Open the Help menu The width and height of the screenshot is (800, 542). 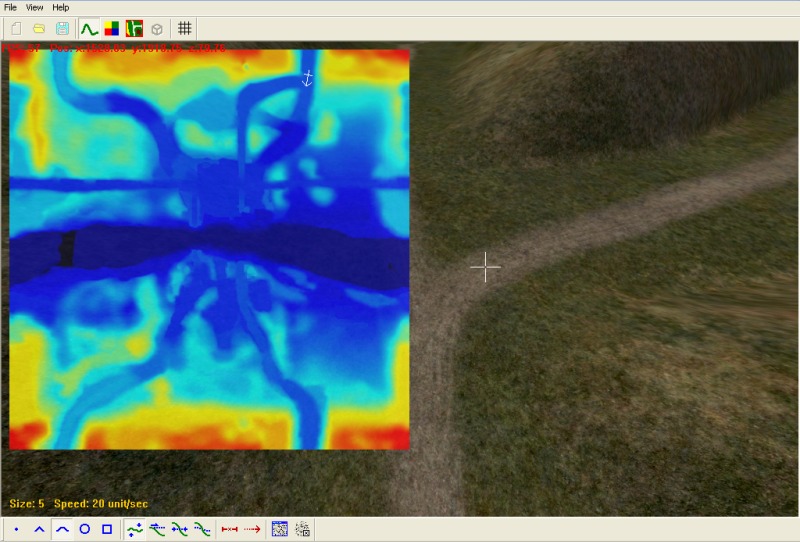[x=61, y=7]
